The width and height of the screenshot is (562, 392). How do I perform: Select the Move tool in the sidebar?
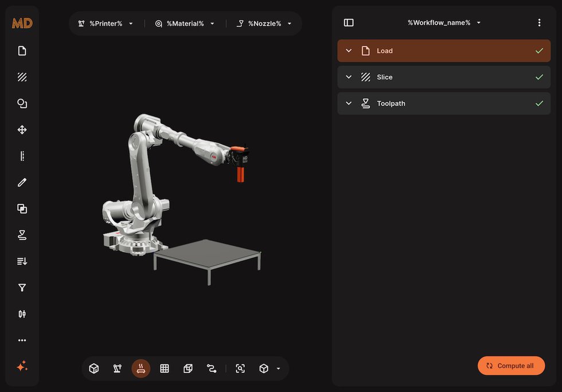[22, 130]
